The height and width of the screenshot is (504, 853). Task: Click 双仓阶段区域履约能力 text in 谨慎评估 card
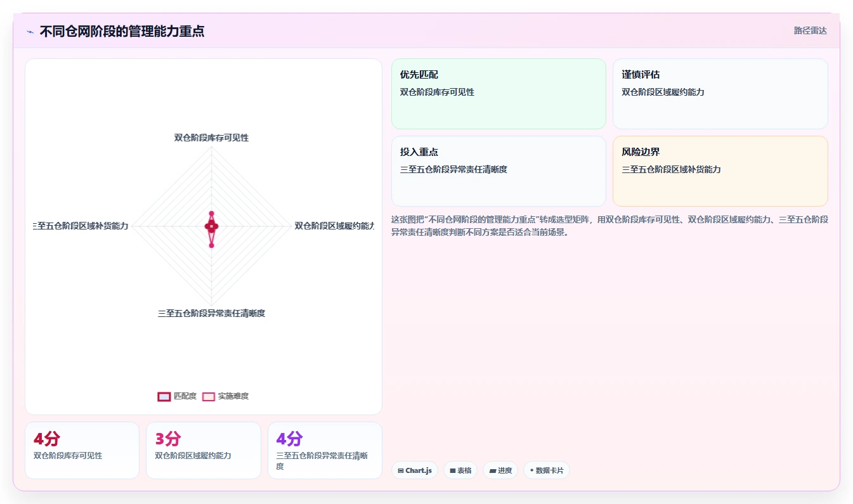click(663, 93)
